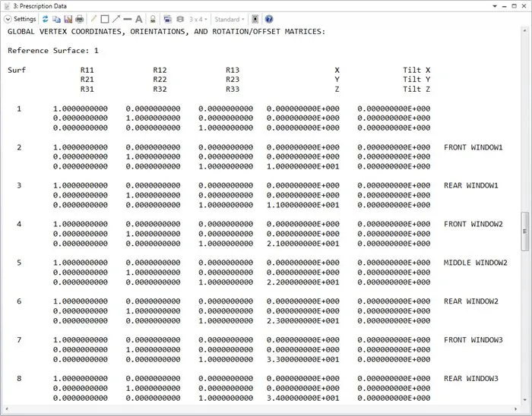Maximize the Prescription Data window

point(514,6)
